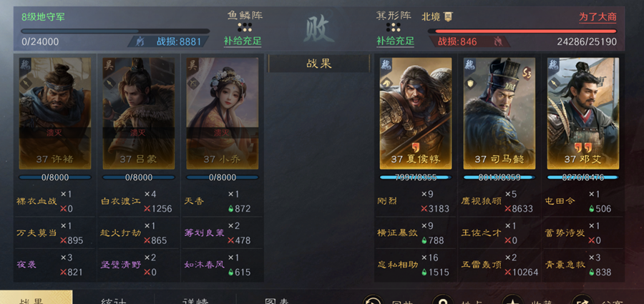The image size is (644, 304).
Task: Switch to the 统计 tab
Action: tap(114, 300)
